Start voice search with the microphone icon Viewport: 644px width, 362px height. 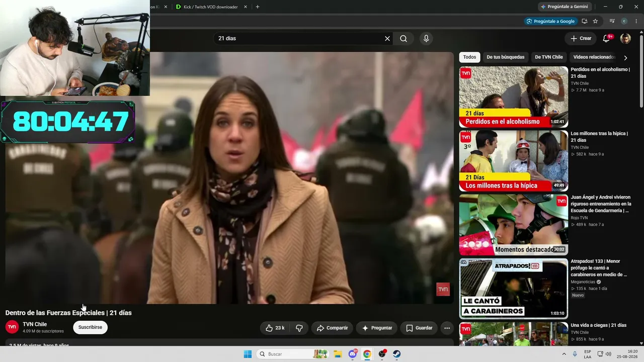(426, 39)
